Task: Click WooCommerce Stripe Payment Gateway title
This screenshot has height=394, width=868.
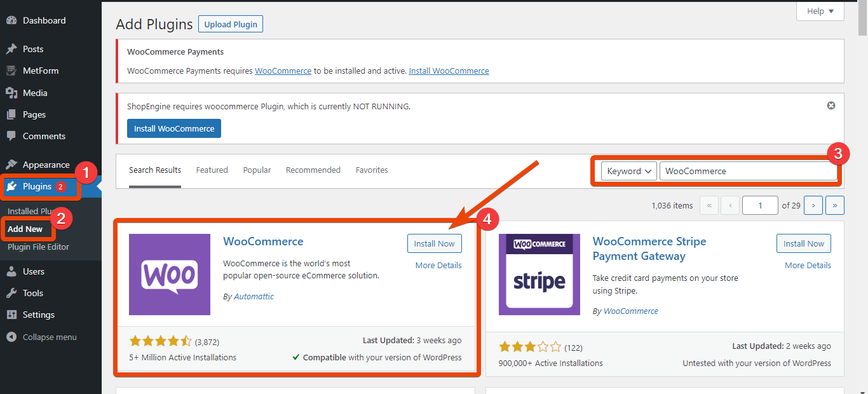Action: click(x=649, y=248)
